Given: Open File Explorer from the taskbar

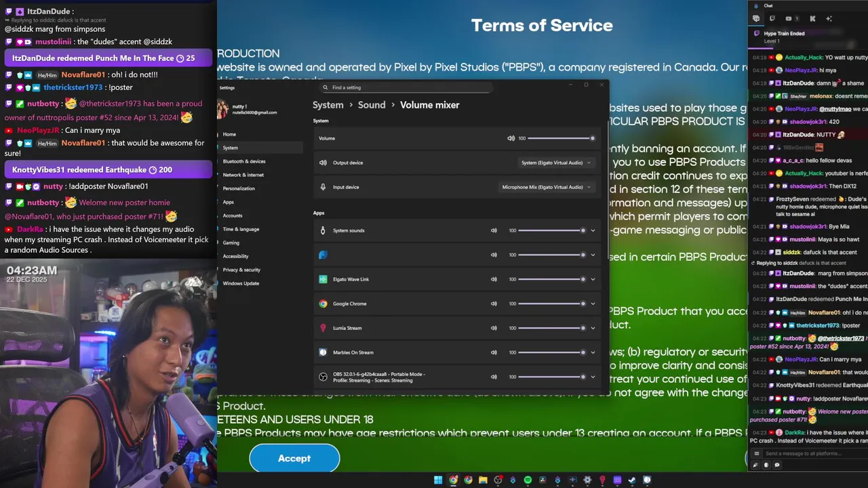Looking at the screenshot, I should click(x=483, y=480).
